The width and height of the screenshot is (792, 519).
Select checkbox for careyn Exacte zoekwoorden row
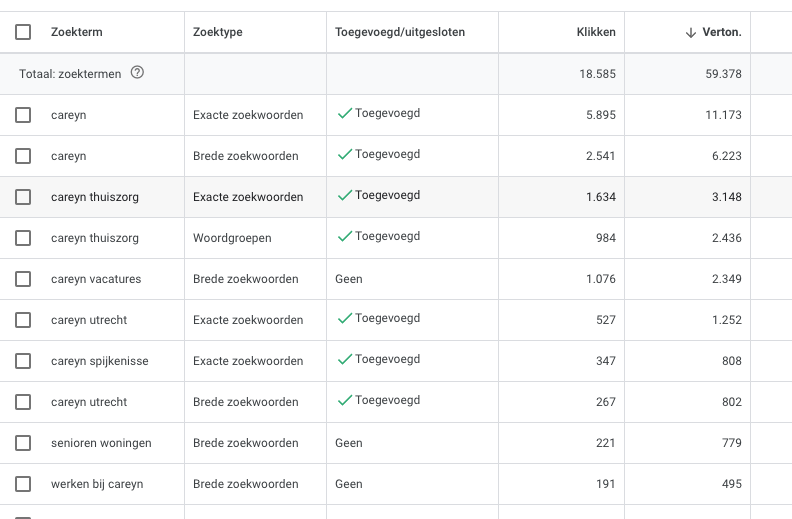tap(23, 115)
